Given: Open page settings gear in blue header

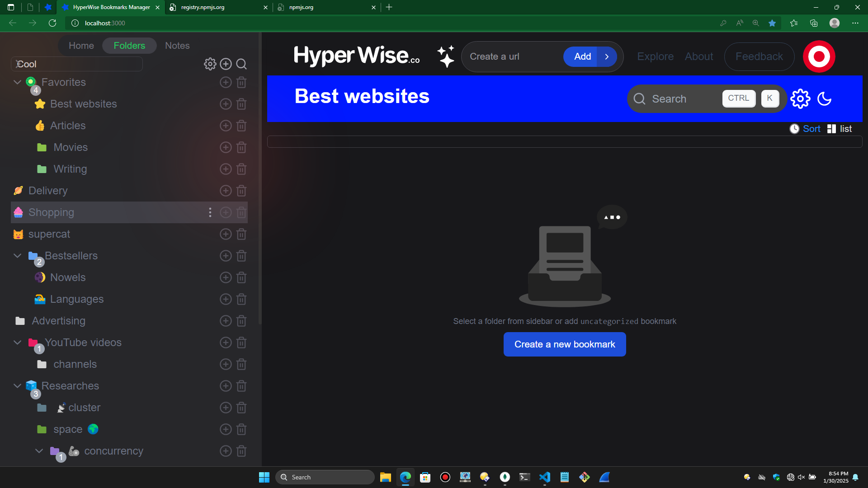Looking at the screenshot, I should (800, 99).
